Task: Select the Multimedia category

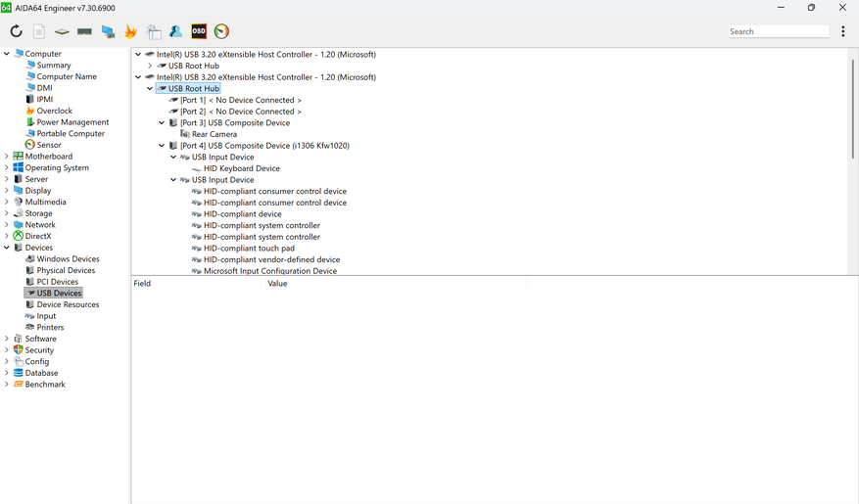Action: tap(45, 202)
